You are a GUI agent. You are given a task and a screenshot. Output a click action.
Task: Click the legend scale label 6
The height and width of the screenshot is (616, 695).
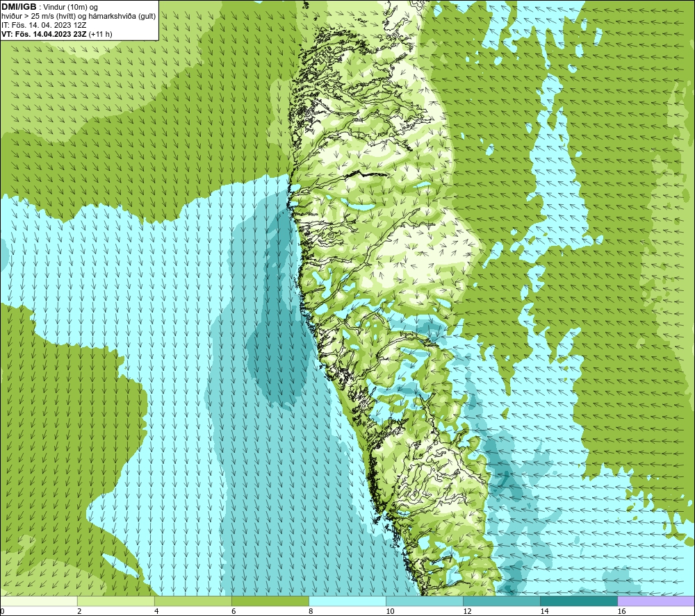[x=234, y=612]
